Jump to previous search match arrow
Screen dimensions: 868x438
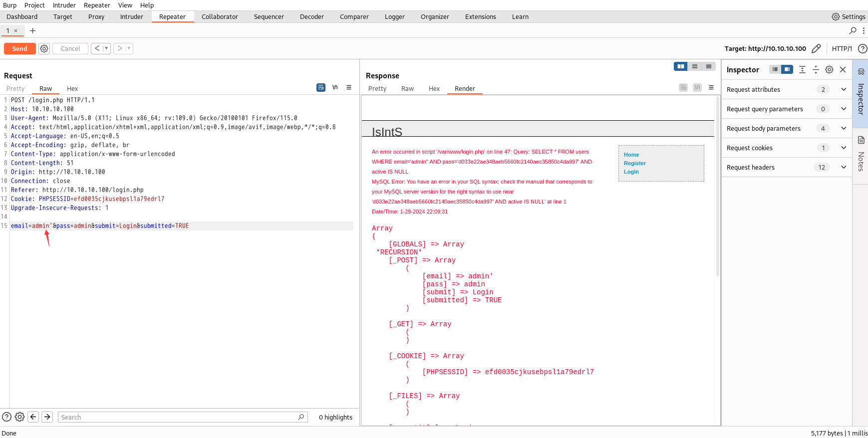33,417
